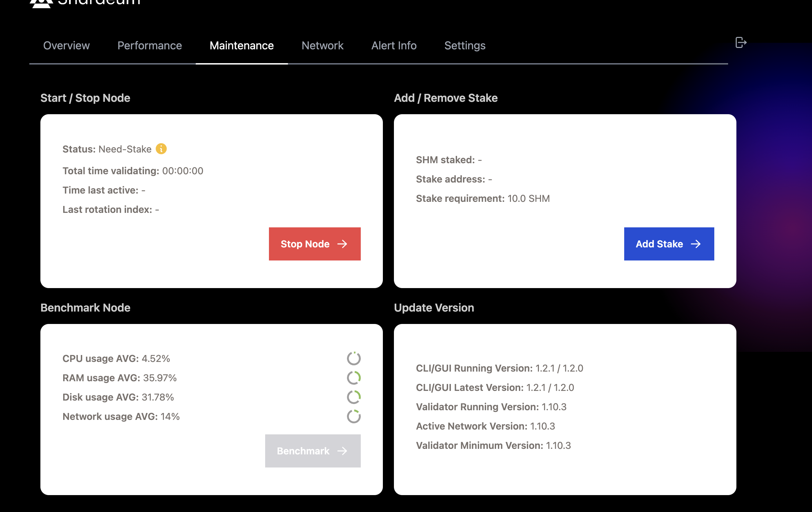Click the Benchmark Node heading
This screenshot has width=812, height=512.
coord(85,308)
